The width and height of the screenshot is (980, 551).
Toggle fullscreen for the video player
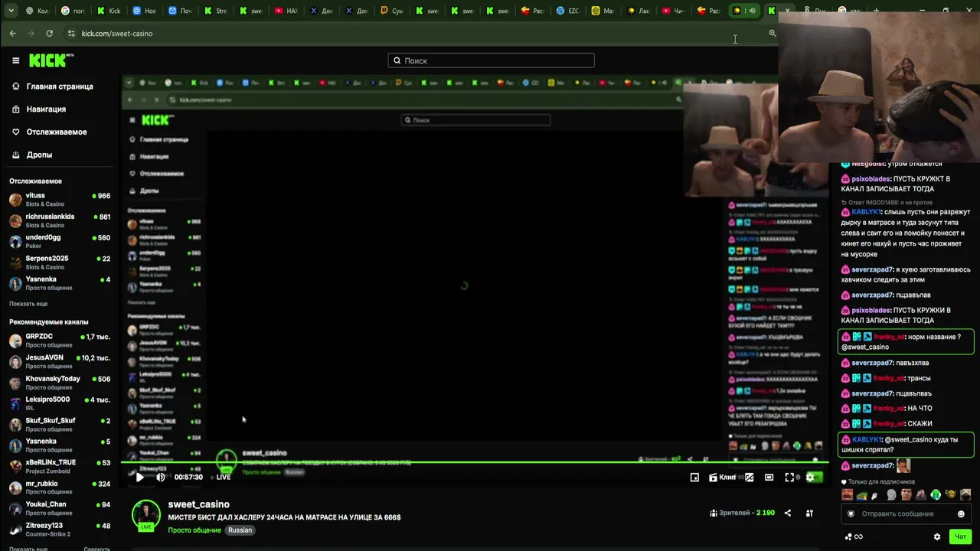point(789,477)
